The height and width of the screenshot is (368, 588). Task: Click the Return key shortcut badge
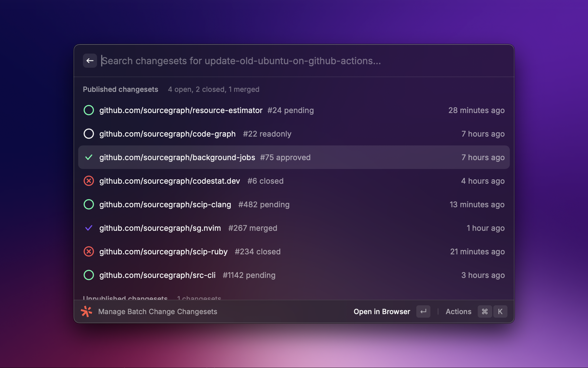point(423,311)
